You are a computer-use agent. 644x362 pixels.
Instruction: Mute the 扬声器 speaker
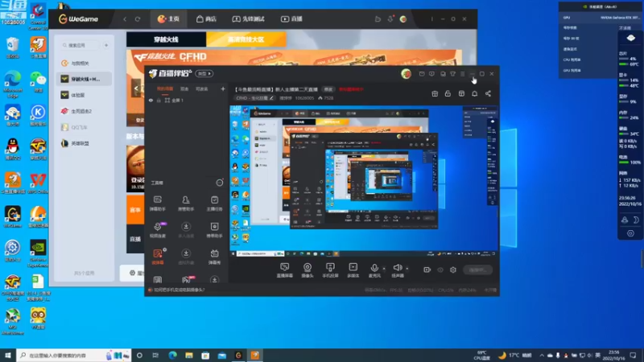tap(397, 270)
